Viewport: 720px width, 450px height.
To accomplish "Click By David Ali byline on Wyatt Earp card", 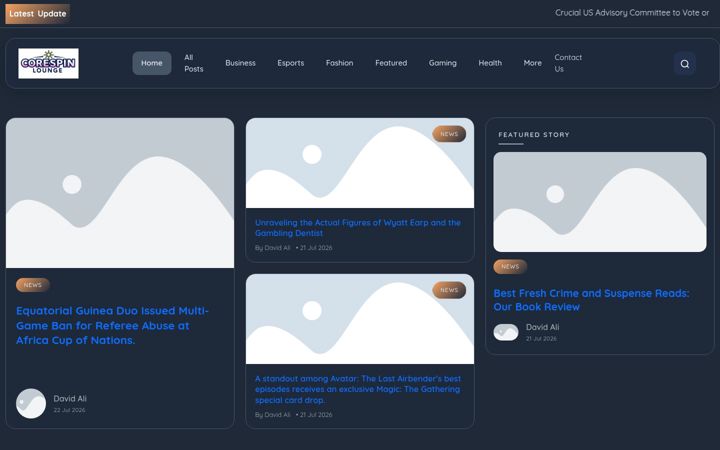I will (x=273, y=248).
